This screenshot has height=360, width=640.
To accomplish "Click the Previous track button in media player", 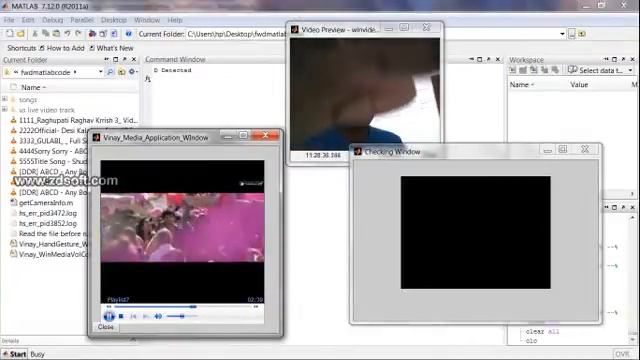I will pyautogui.click(x=133, y=316).
